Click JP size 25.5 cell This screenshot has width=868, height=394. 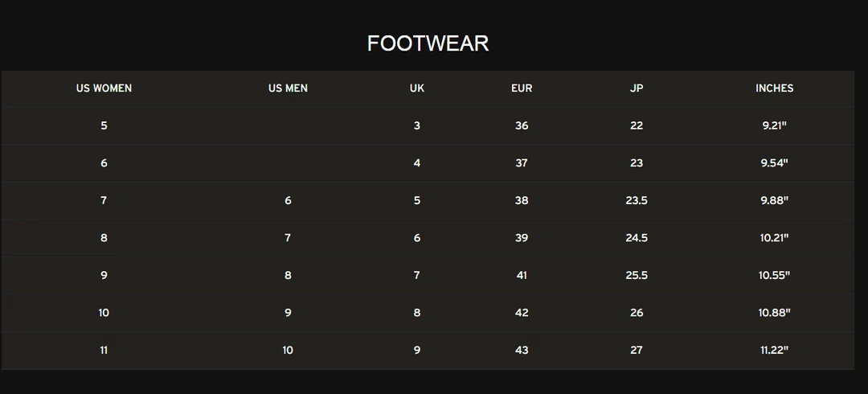click(637, 275)
